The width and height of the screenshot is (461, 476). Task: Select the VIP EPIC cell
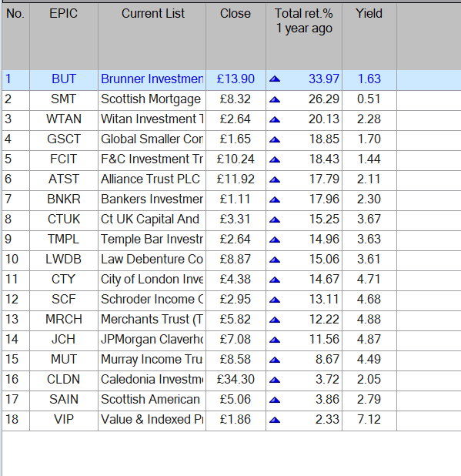[64, 420]
